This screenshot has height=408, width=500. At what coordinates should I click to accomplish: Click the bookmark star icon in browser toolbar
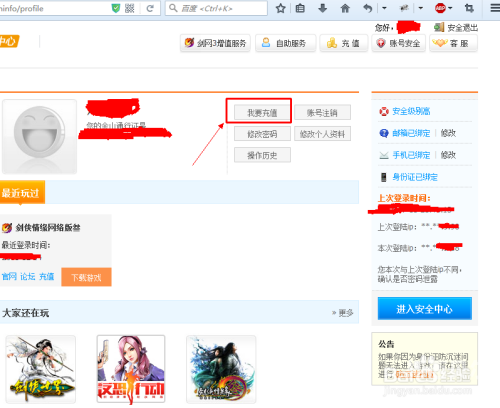click(x=281, y=8)
